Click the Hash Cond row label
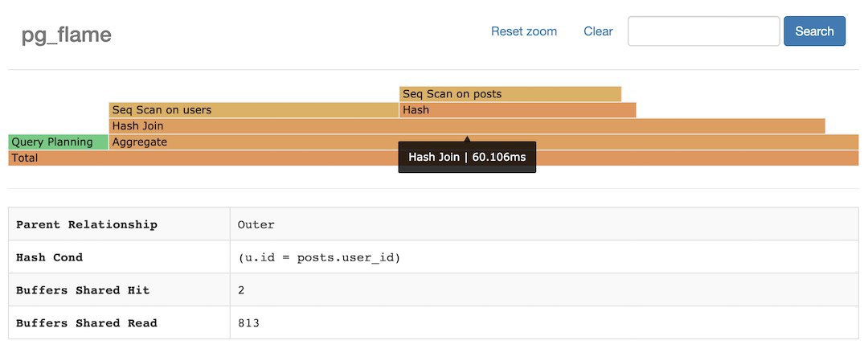 49,257
